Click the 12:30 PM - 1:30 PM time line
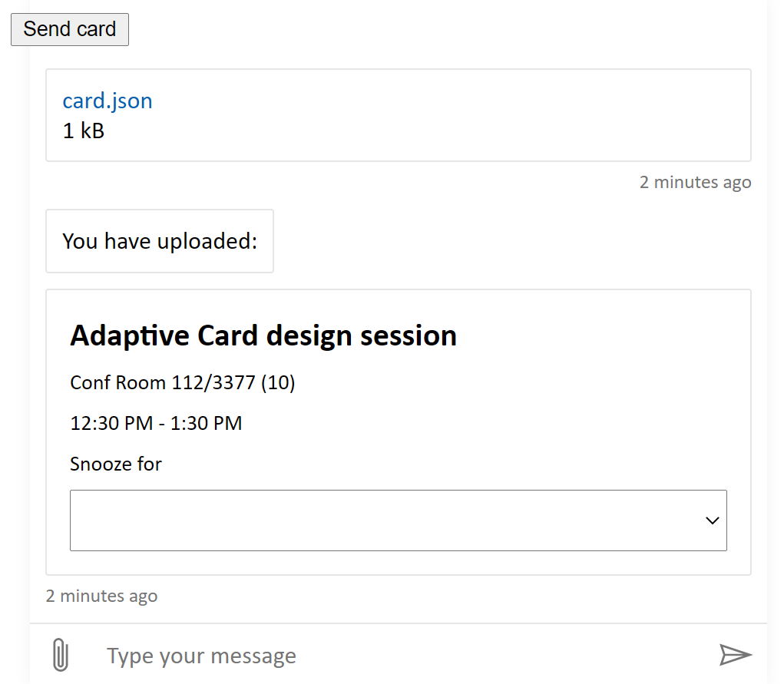The height and width of the screenshot is (684, 784). [x=155, y=423]
